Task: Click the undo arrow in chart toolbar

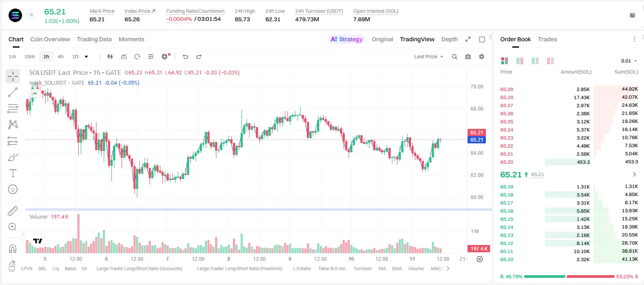Action: coord(185,57)
